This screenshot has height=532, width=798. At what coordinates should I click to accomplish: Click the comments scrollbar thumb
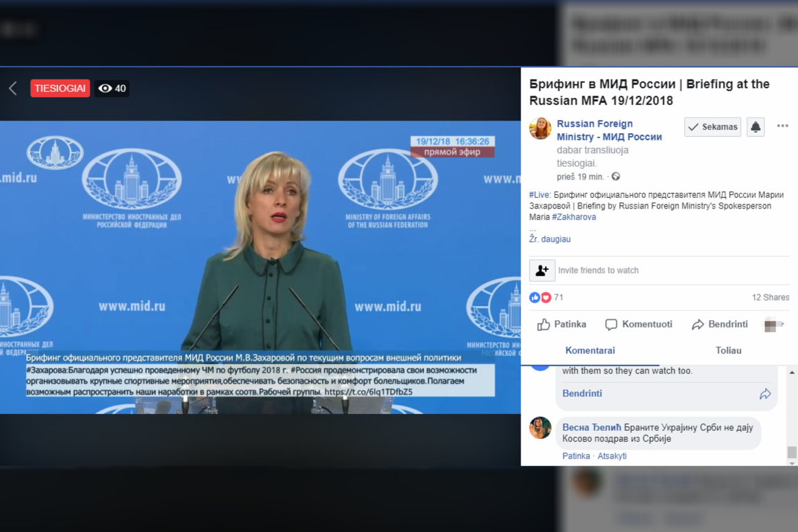[x=792, y=452]
